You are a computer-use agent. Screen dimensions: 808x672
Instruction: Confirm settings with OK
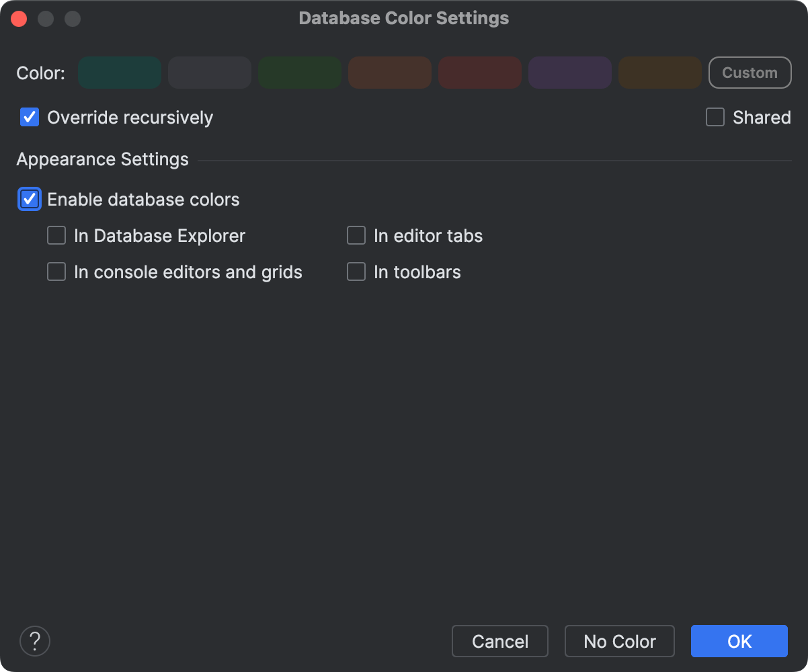[739, 641]
